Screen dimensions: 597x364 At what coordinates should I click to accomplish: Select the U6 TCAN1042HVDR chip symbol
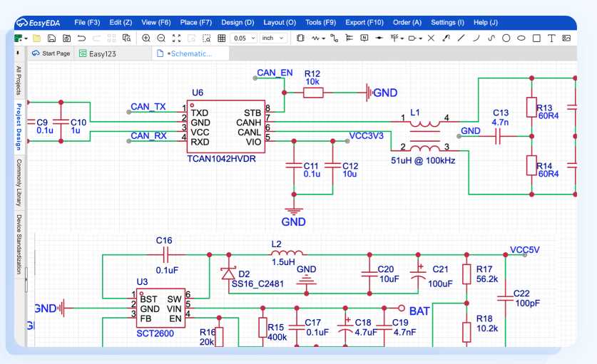tap(226, 127)
